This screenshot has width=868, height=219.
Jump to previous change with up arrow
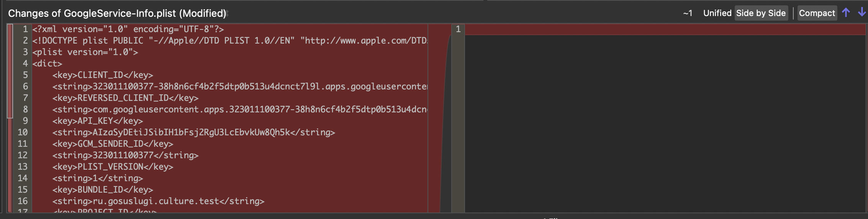pyautogui.click(x=846, y=13)
